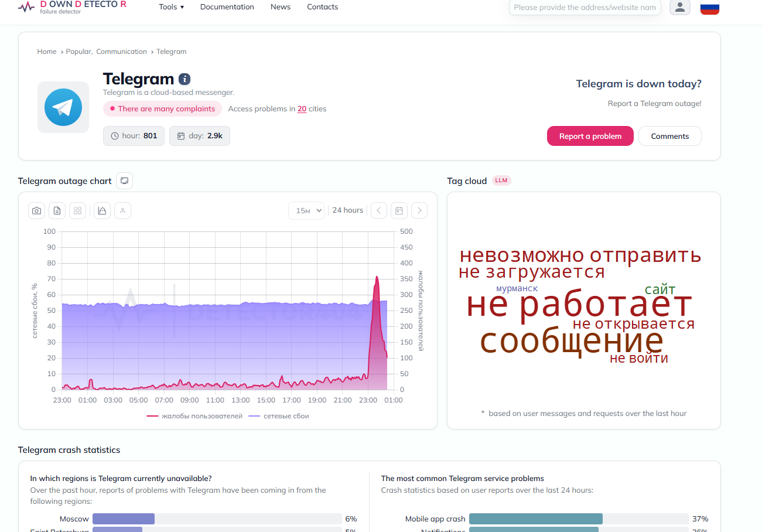Click the 'не загружается' tag
Image resolution: width=762 pixels, height=532 pixels.
[532, 272]
